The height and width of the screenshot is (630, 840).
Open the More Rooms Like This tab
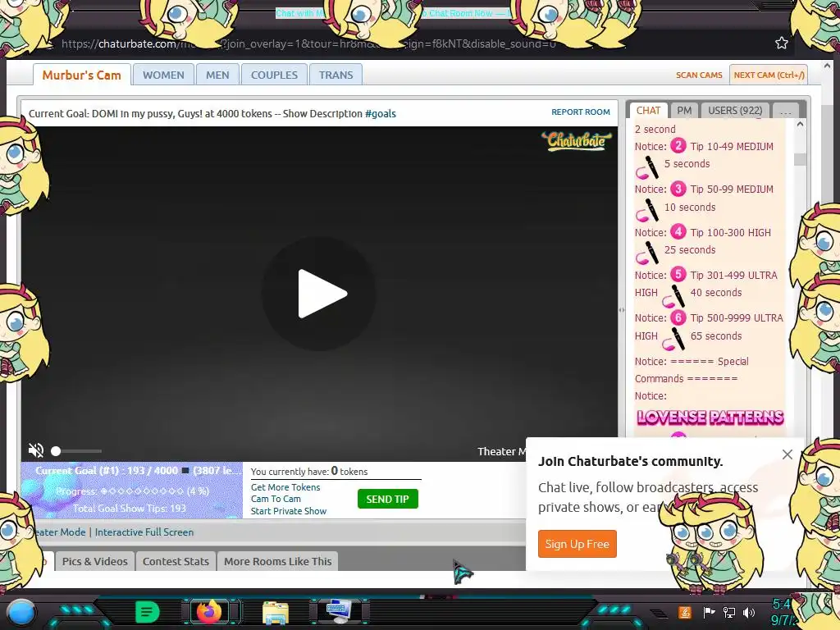[x=277, y=561]
